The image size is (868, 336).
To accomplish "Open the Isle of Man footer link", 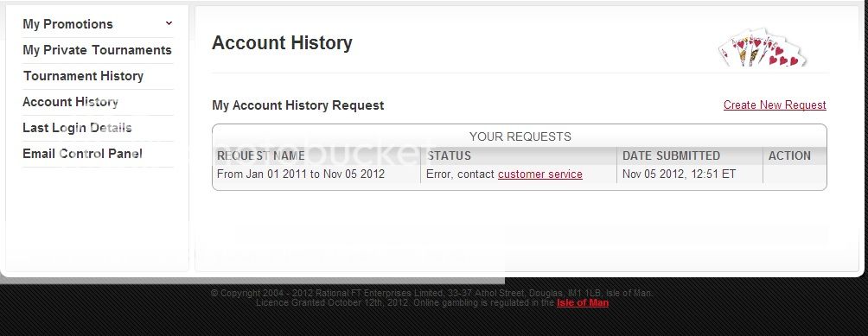I will coord(583,303).
